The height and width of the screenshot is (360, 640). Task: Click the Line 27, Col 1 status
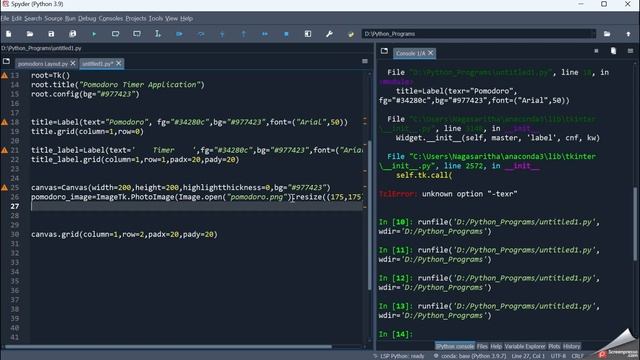pos(528,356)
